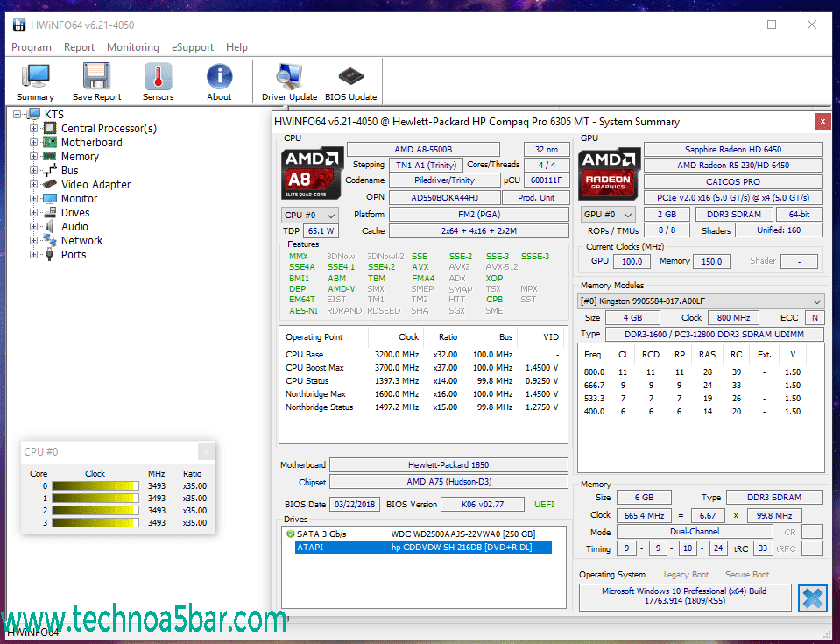The height and width of the screenshot is (644, 840).
Task: Open the Monitoring menu
Action: click(133, 47)
